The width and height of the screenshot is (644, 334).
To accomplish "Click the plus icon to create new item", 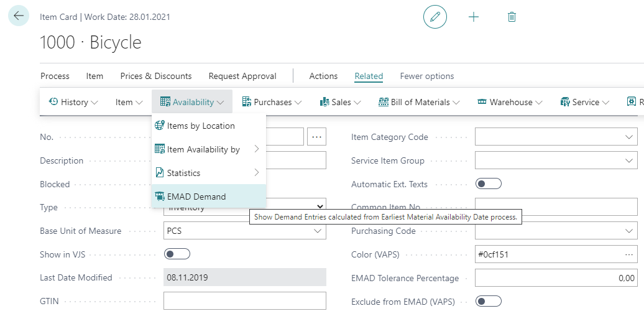I will (474, 17).
